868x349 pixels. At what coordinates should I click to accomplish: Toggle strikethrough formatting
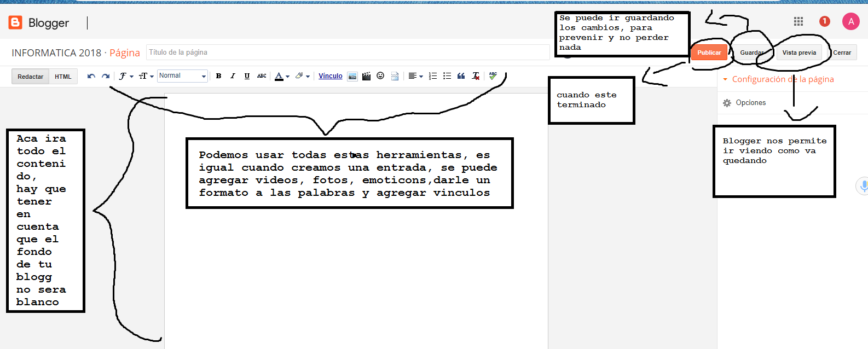click(x=262, y=76)
